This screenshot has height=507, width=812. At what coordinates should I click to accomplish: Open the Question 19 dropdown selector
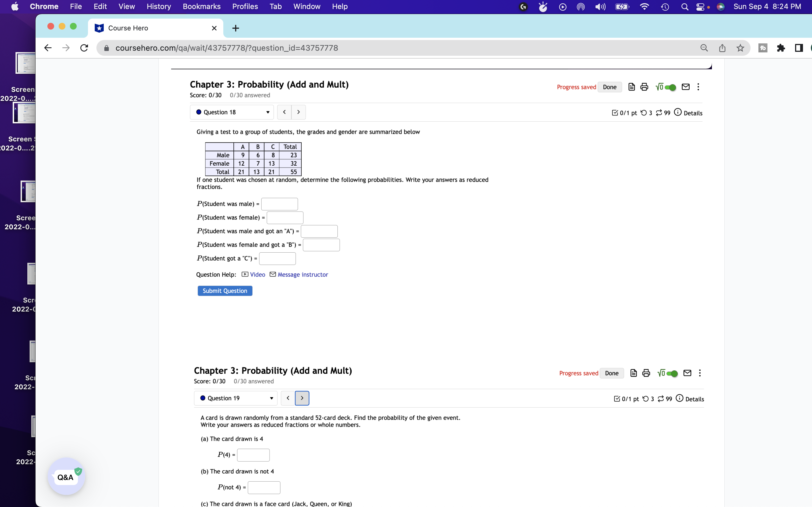pos(235,398)
